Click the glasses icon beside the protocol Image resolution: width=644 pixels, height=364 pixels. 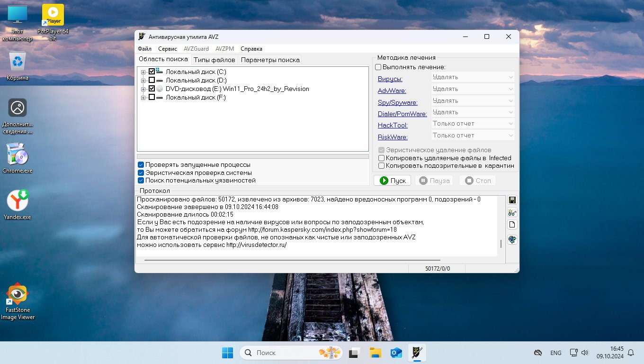(x=512, y=212)
